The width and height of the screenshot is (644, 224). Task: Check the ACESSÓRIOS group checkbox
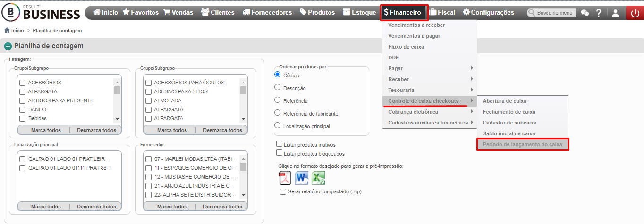[22, 83]
